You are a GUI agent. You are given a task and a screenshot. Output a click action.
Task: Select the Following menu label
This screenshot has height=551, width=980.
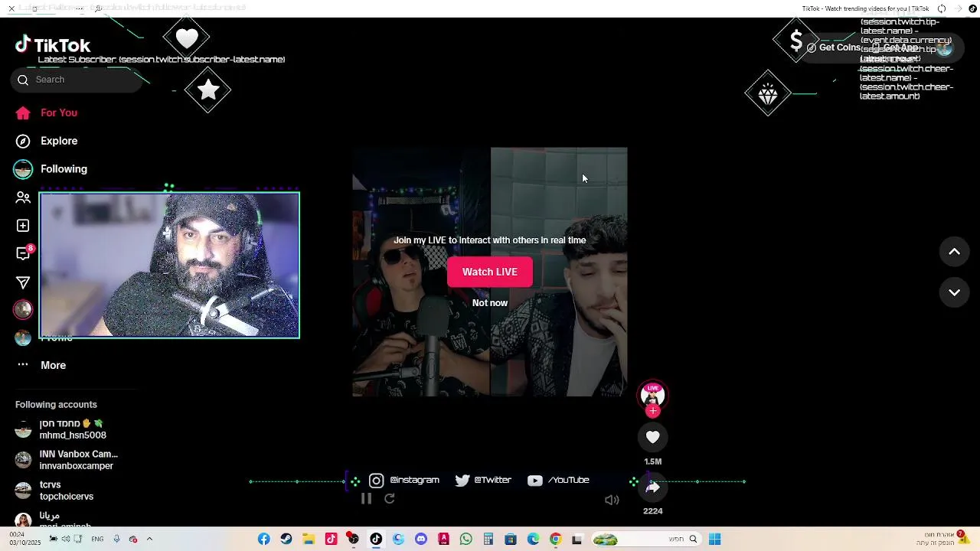[64, 169]
